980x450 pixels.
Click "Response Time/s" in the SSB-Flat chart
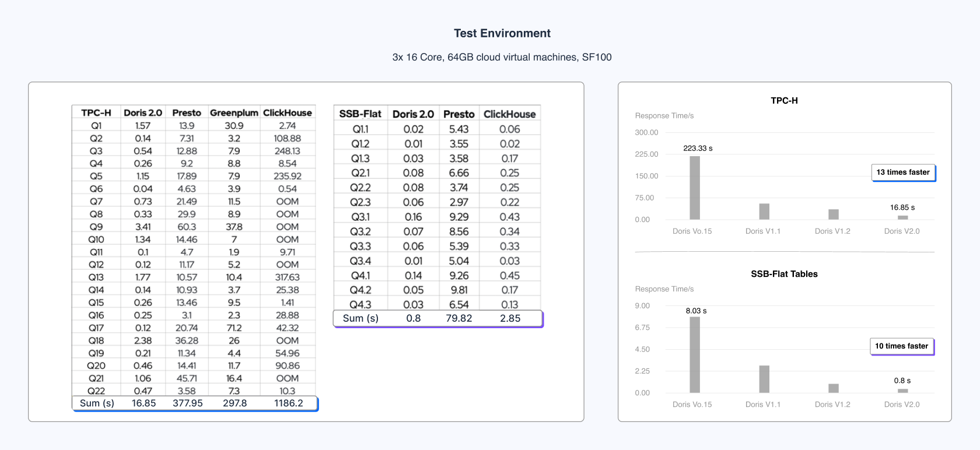pos(664,289)
